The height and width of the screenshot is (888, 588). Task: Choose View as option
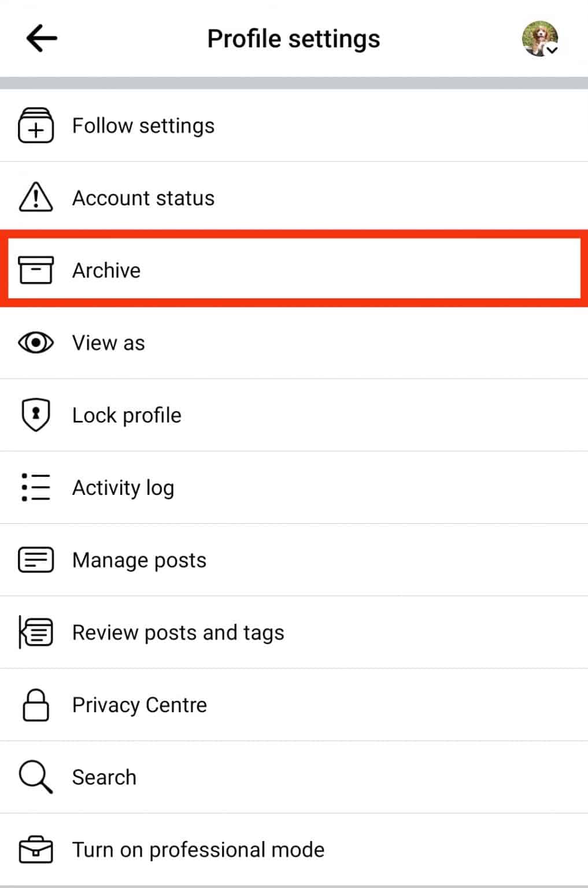(108, 343)
